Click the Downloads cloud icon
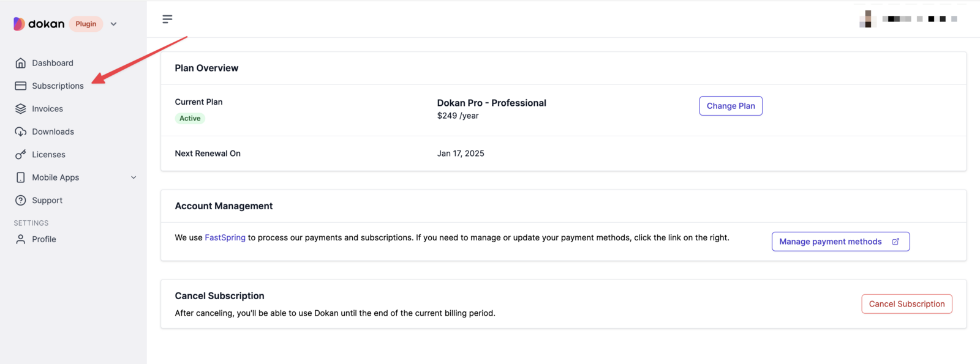Image resolution: width=980 pixels, height=364 pixels. pos(21,132)
